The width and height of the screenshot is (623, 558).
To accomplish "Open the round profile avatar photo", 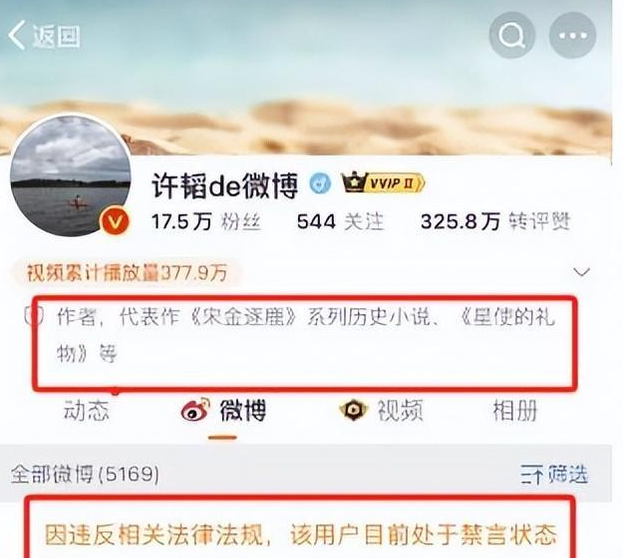I will [71, 175].
